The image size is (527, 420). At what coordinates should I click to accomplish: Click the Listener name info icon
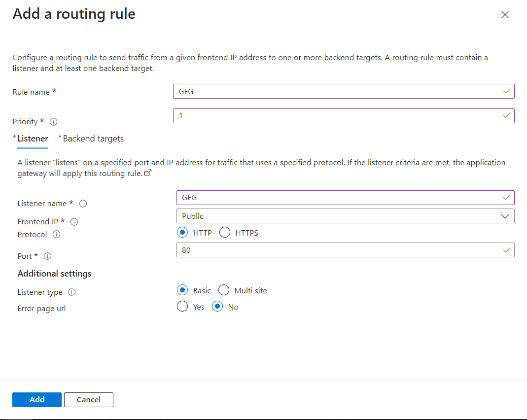pos(83,204)
